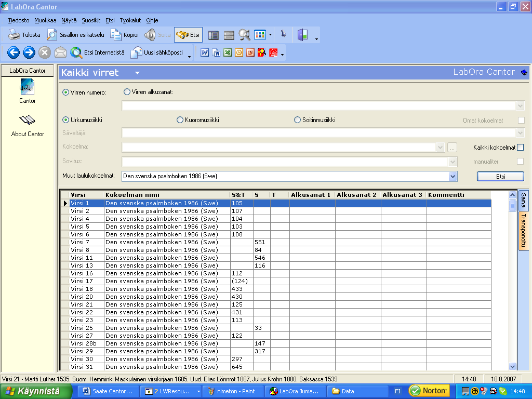The image size is (532, 399).
Task: Click the orange clock toolbar icon
Action: [x=239, y=52]
